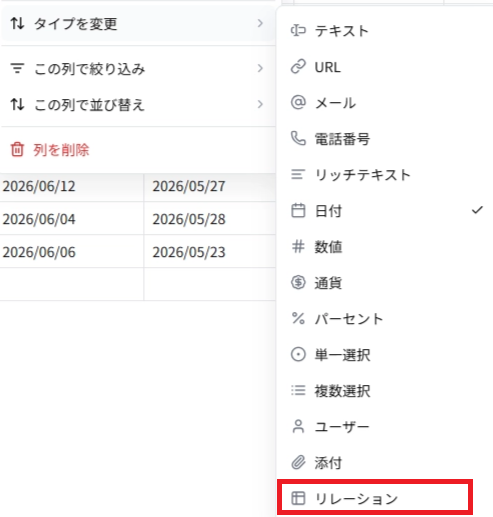Expand the この列で絞り込み submenu chevron
493x517 pixels.
click(x=260, y=68)
